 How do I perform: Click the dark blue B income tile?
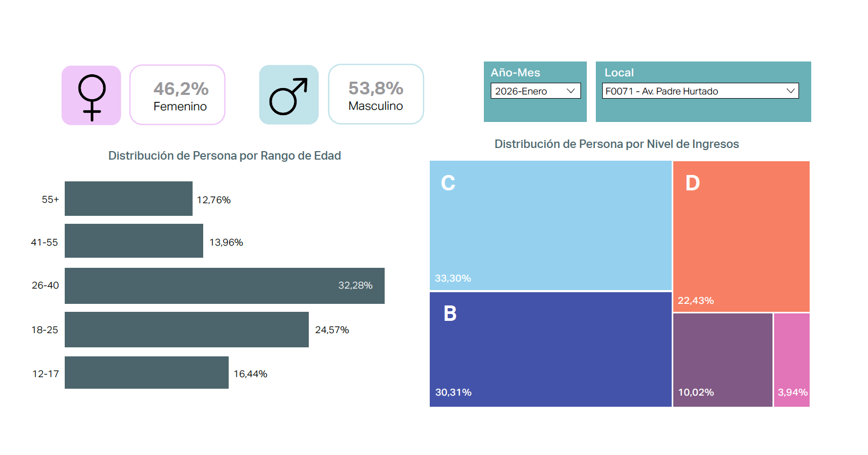click(x=550, y=349)
